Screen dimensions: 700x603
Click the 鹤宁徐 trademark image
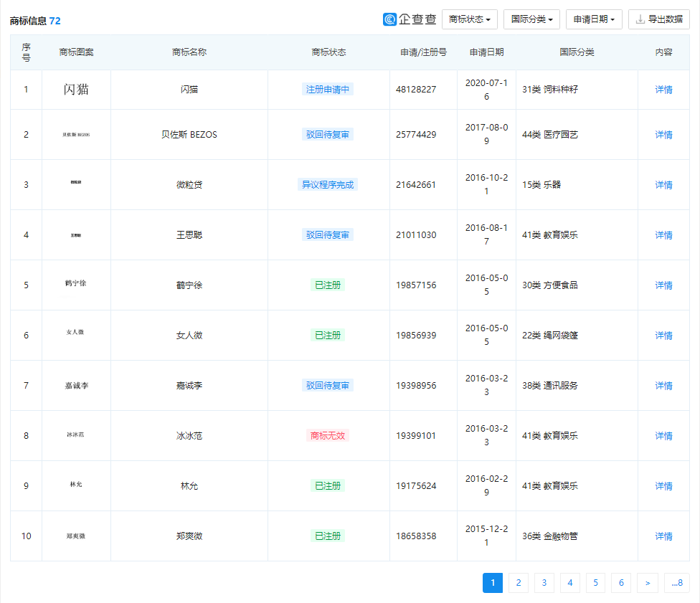75,283
